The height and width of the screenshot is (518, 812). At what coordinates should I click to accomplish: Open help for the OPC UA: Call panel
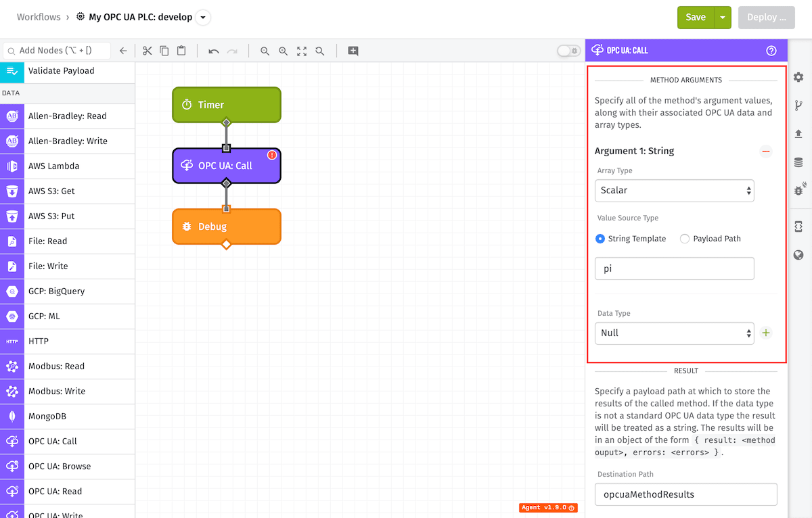pos(771,51)
